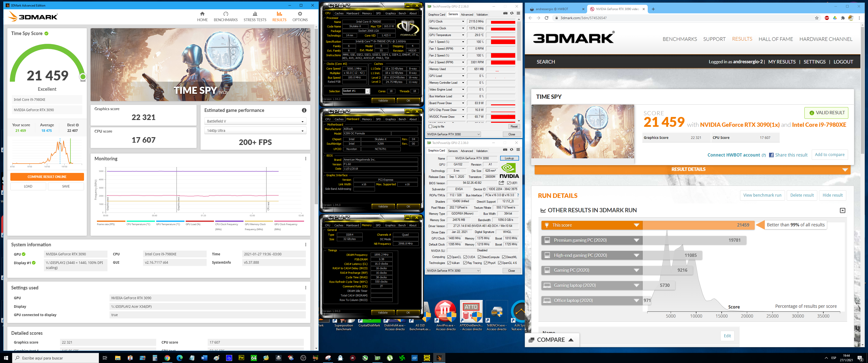Collapse Other Results section square icon
Screen dimensions: 868x363
[x=843, y=210]
